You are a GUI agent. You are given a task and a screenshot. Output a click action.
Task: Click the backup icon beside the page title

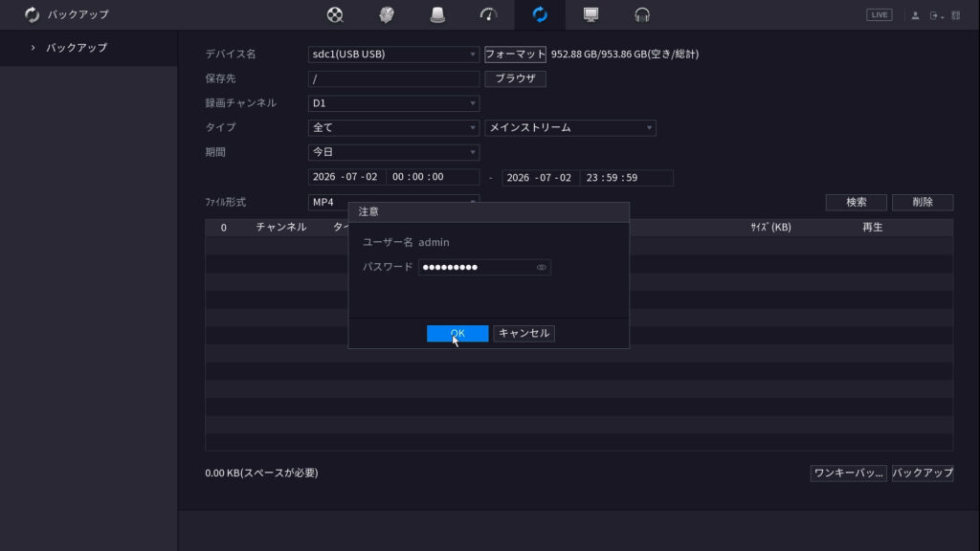[32, 14]
